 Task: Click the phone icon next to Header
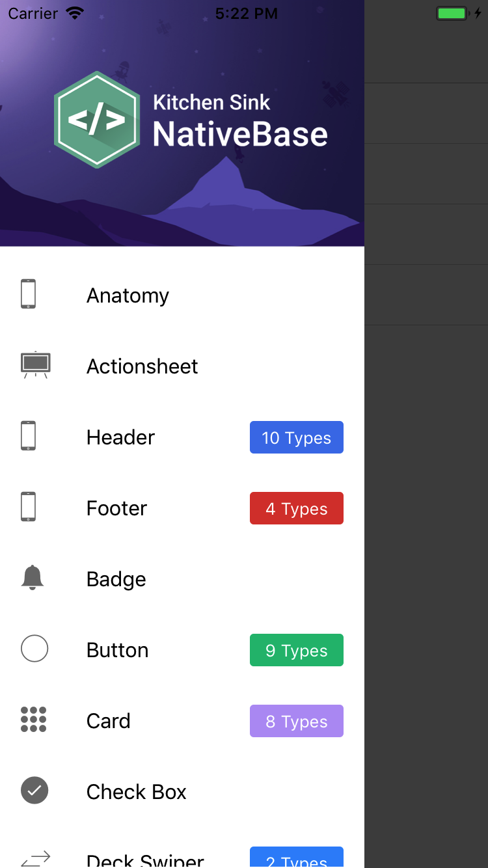pyautogui.click(x=28, y=436)
